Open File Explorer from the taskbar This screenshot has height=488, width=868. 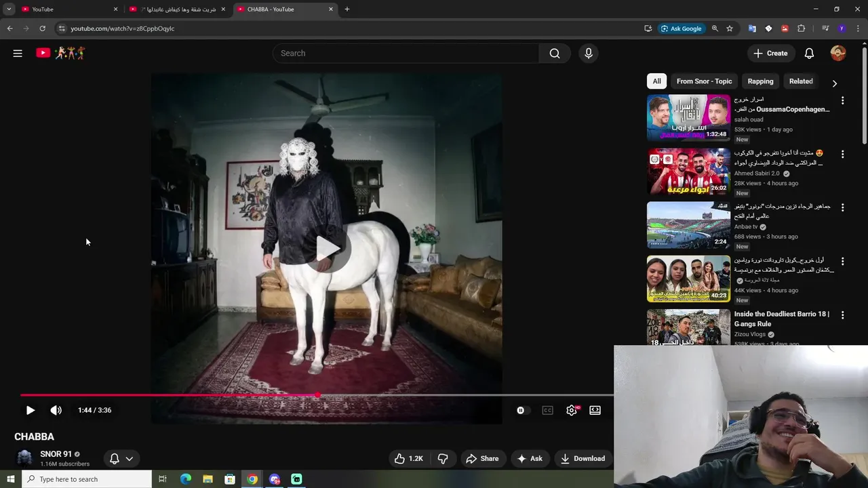[x=208, y=479]
